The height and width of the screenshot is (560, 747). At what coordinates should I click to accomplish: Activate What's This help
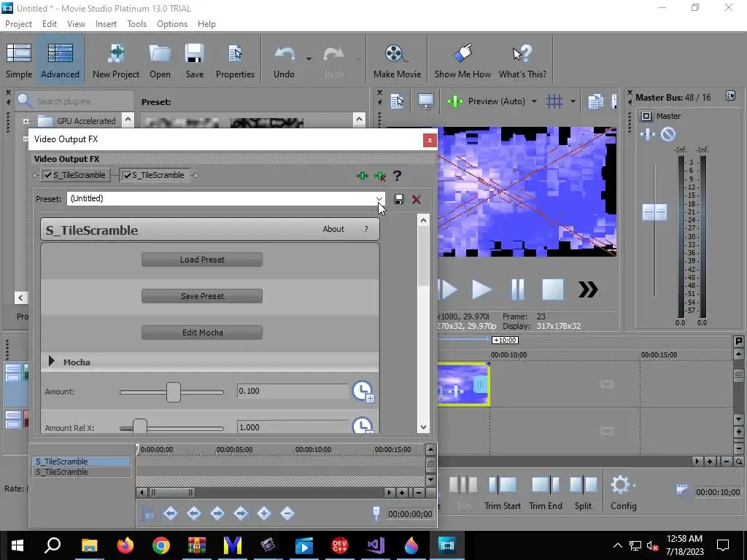coord(522,61)
